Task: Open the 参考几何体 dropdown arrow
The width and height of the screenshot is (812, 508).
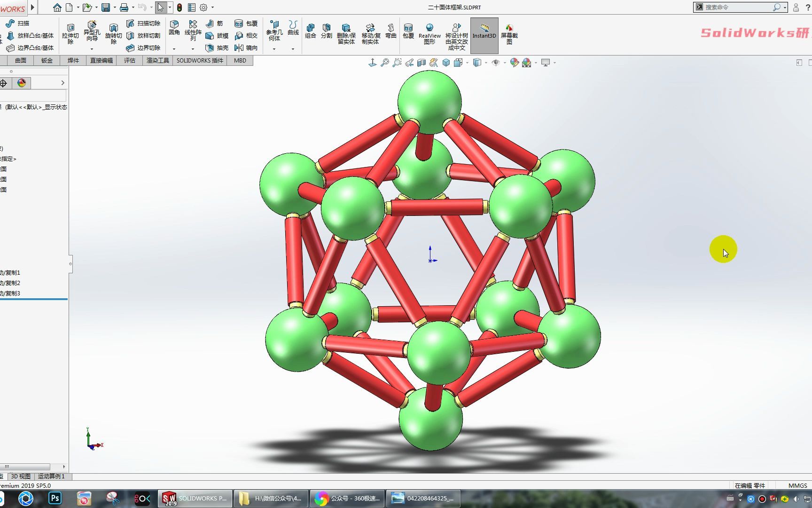Action: (274, 49)
